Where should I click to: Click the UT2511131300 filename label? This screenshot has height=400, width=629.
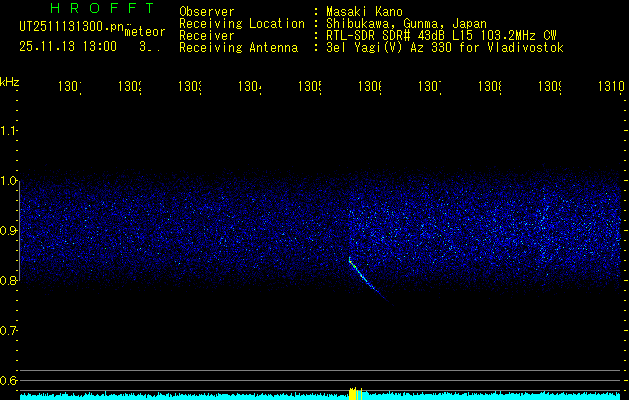pos(72,27)
